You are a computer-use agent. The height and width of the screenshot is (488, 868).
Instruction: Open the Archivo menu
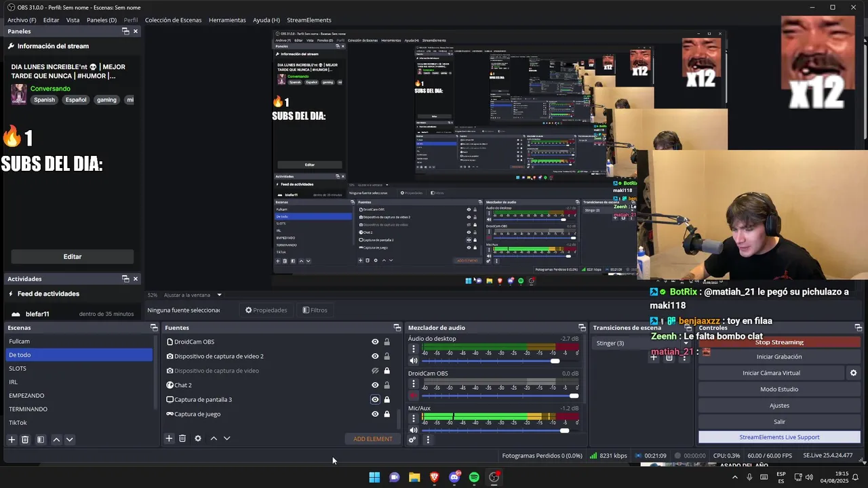click(22, 20)
